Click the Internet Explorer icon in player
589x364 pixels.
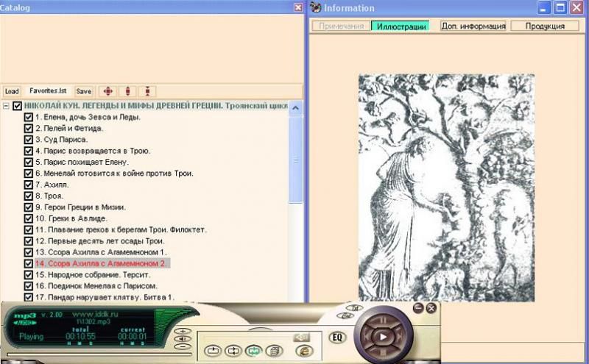point(302,351)
